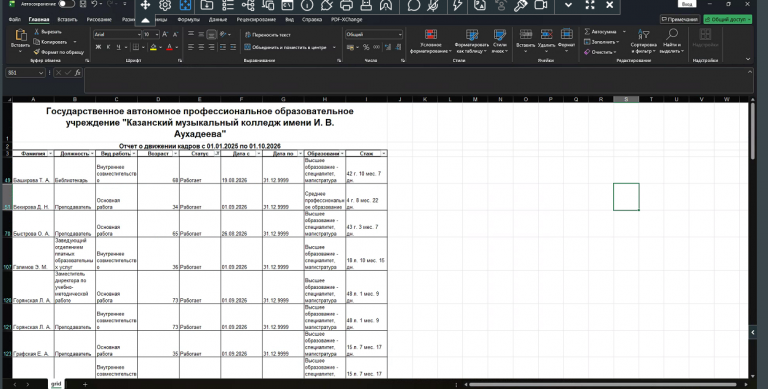Viewport: 768px width, 389px height.
Task: Apply yellow fill color
Action: pyautogui.click(x=153, y=47)
